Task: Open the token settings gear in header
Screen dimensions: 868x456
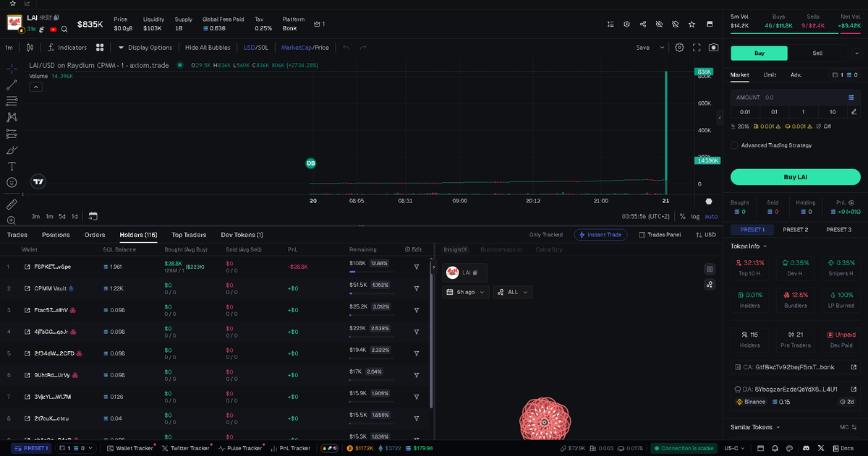Action: [626, 24]
